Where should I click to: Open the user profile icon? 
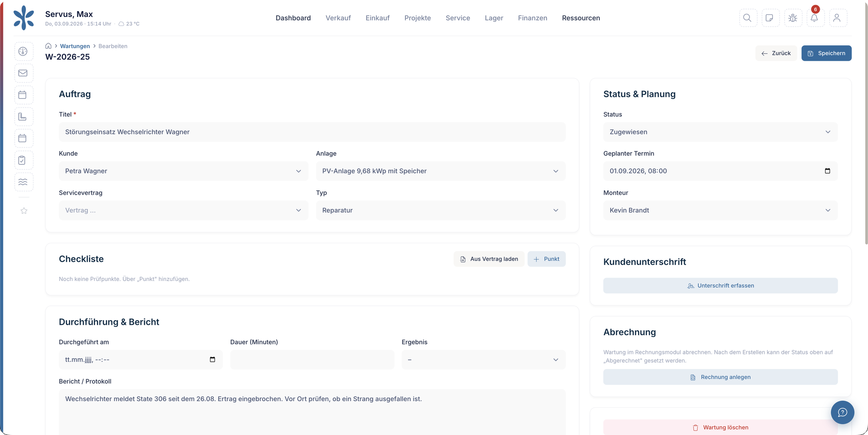838,18
